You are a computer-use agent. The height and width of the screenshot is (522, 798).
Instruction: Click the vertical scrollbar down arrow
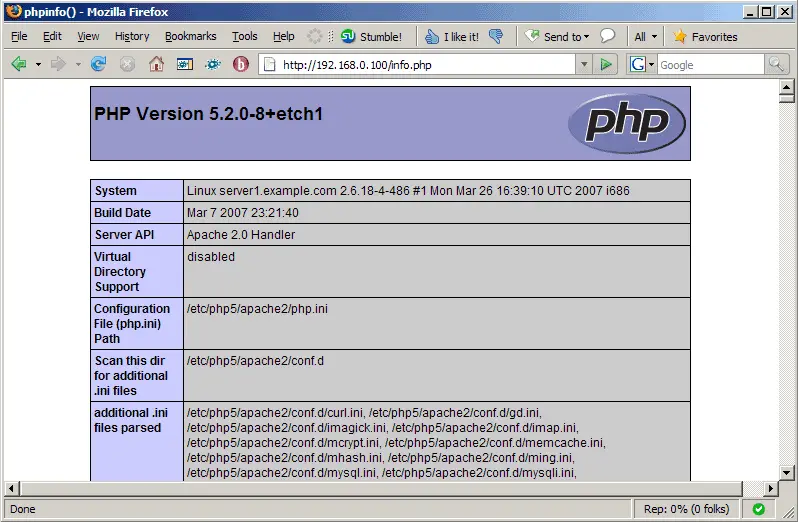point(787,473)
